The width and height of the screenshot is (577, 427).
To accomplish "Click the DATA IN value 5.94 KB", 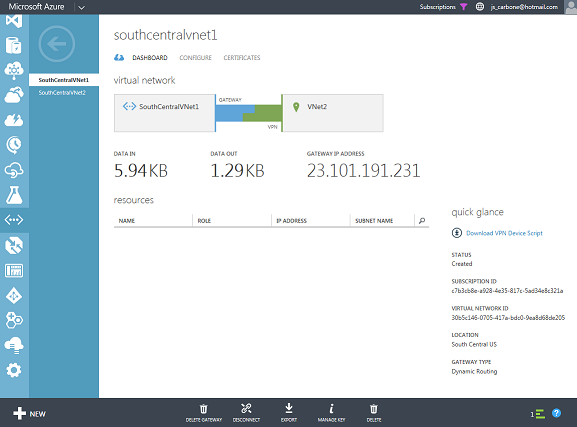I will [x=141, y=170].
